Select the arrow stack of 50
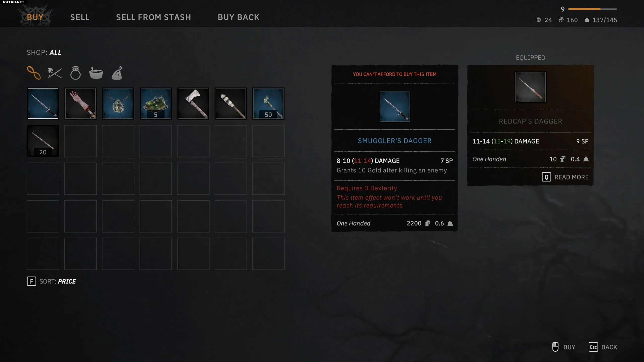This screenshot has width=644, height=362. click(268, 104)
